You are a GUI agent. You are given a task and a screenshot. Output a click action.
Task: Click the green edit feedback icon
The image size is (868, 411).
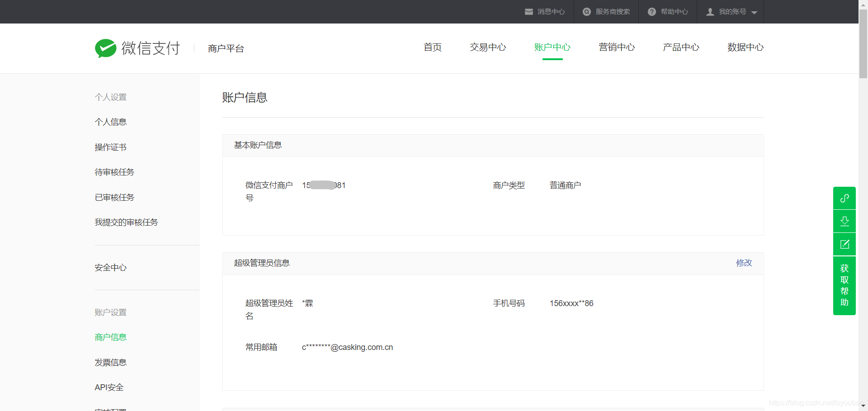(844, 244)
